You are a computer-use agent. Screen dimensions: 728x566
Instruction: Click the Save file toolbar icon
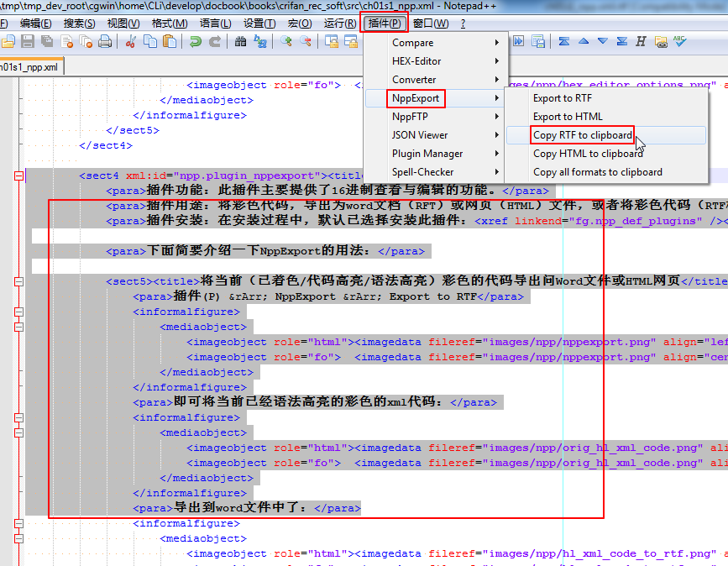coord(28,41)
